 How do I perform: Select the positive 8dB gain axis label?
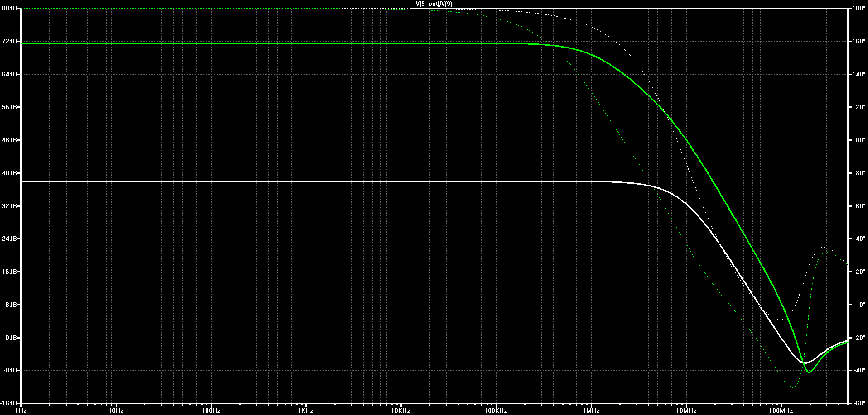pyautogui.click(x=11, y=305)
